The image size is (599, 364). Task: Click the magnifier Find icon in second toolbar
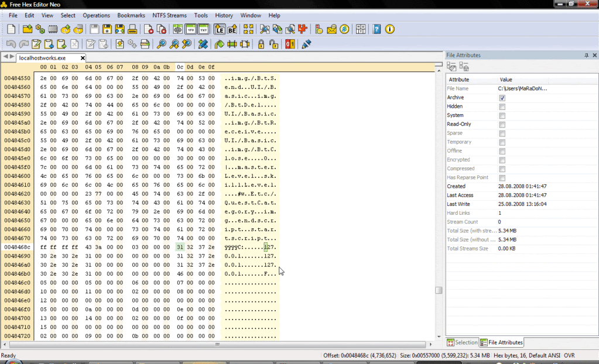pyautogui.click(x=161, y=44)
